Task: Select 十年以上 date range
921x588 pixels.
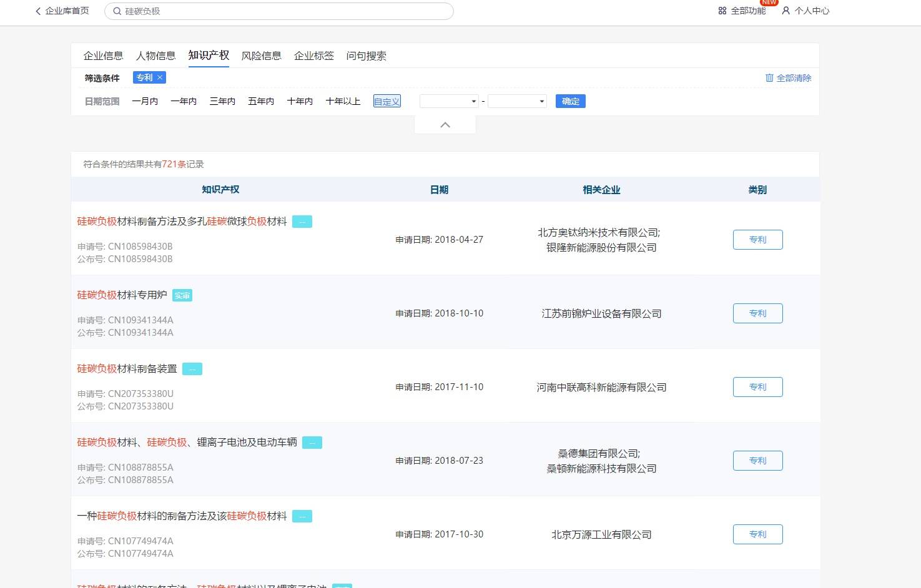Action: pyautogui.click(x=343, y=101)
